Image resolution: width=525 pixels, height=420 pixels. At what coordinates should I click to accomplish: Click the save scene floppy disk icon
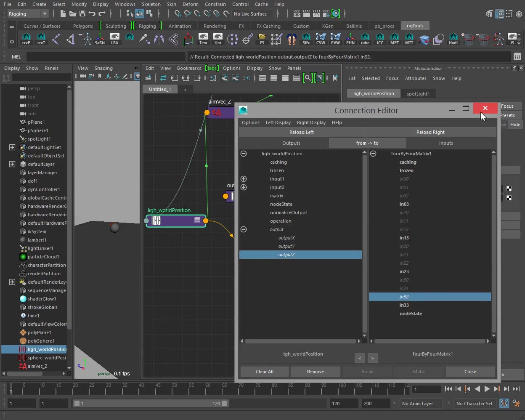pyautogui.click(x=82, y=14)
